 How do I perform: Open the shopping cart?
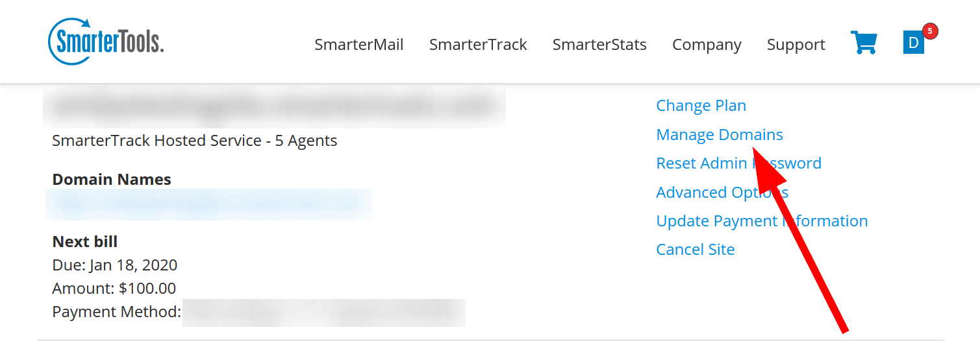click(864, 43)
